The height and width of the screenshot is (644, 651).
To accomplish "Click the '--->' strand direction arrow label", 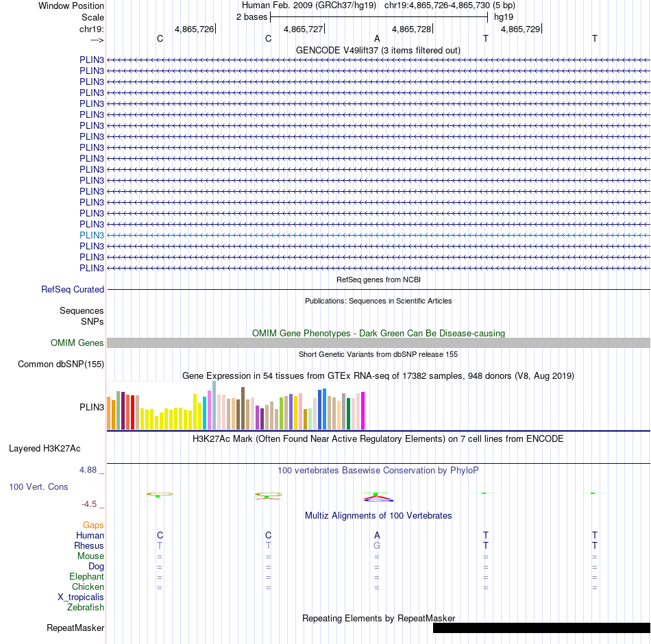I will [x=97, y=40].
